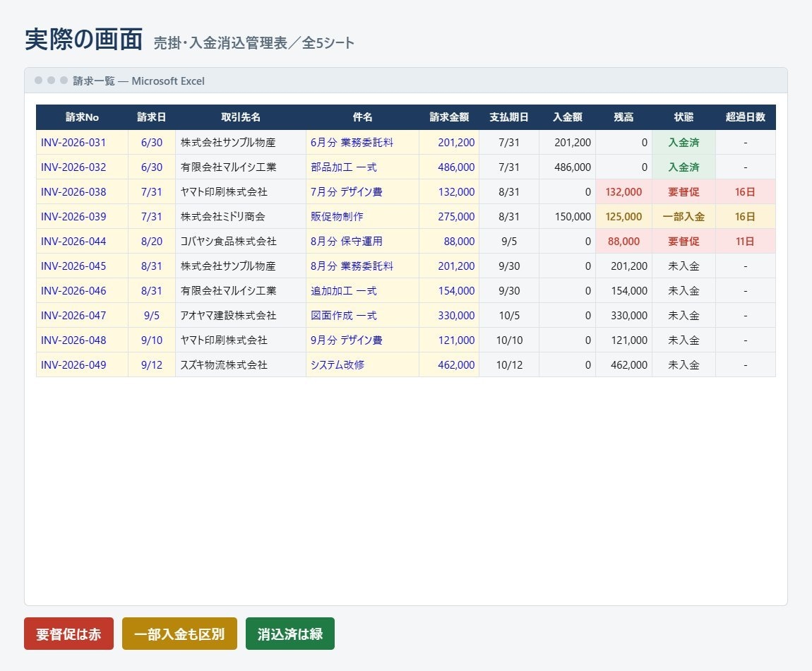Click invoice cell INV-2026-039
Image resolution: width=812 pixels, height=671 pixels.
pyautogui.click(x=82, y=217)
